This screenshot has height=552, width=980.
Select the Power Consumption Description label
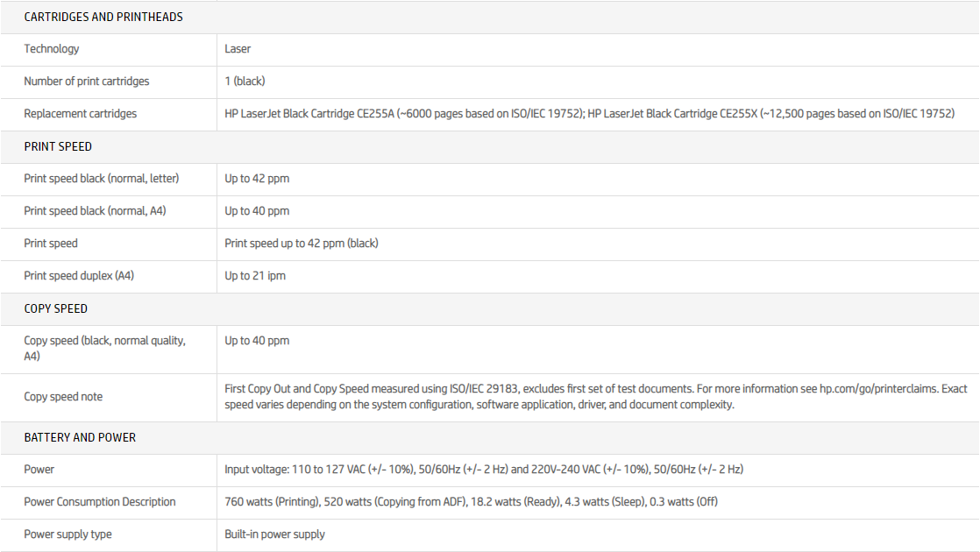[100, 502]
